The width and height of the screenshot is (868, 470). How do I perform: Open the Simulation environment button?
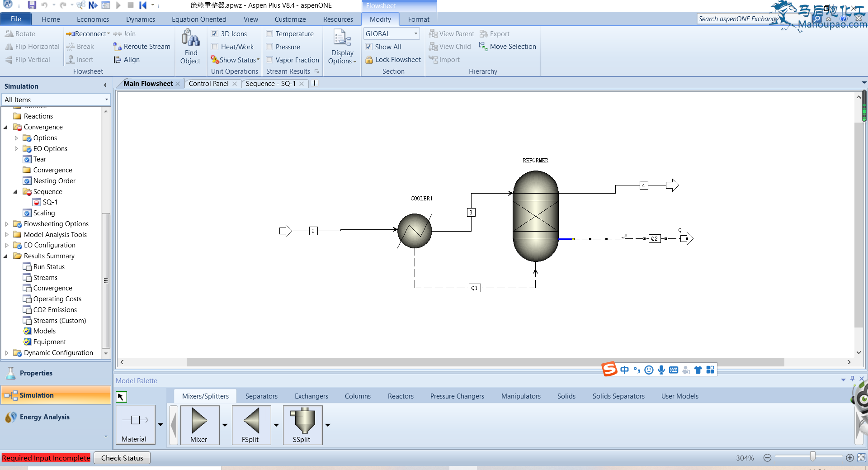pyautogui.click(x=56, y=395)
